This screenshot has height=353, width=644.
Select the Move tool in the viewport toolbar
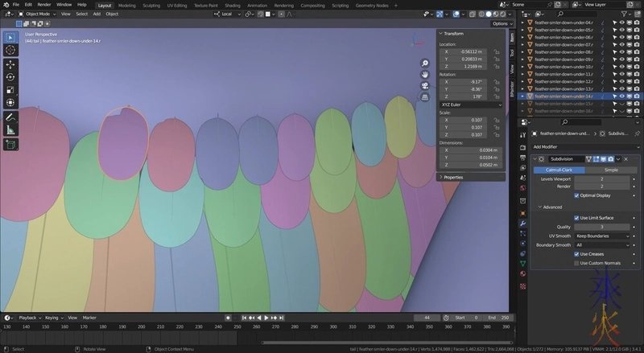[x=10, y=64]
